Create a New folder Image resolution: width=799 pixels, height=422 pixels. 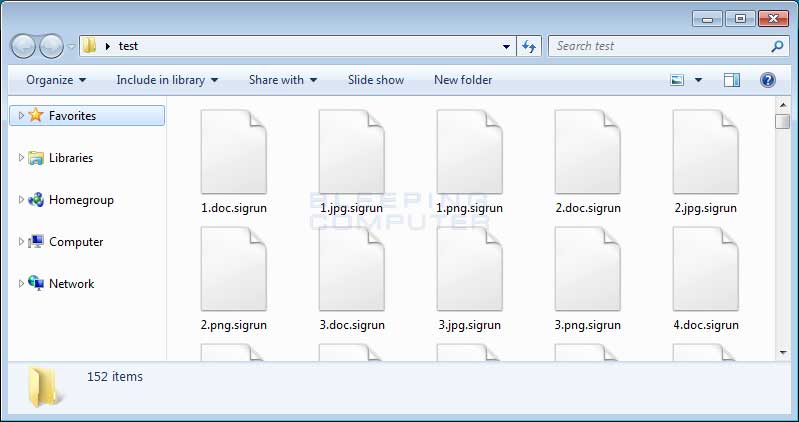pos(463,80)
